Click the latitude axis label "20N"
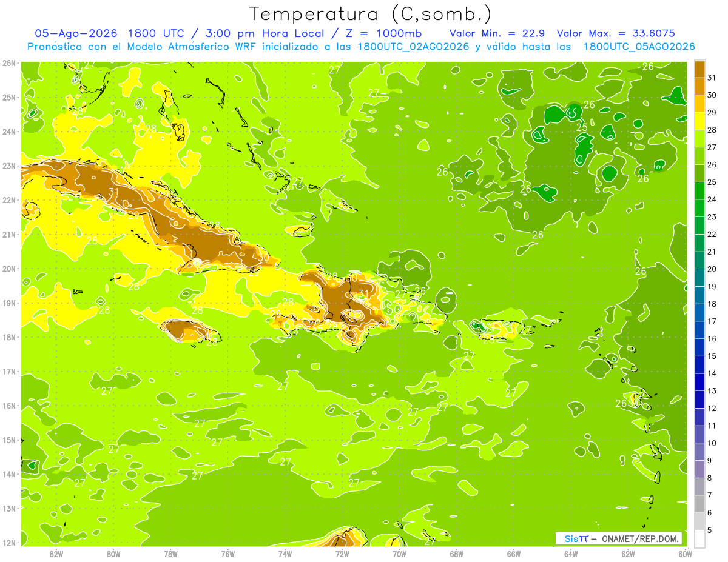The width and height of the screenshot is (728, 562). (x=9, y=269)
